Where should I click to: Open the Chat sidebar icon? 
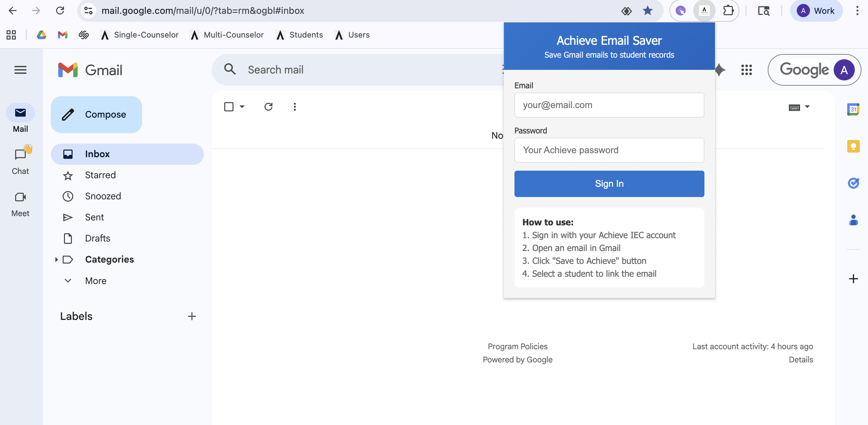click(20, 155)
